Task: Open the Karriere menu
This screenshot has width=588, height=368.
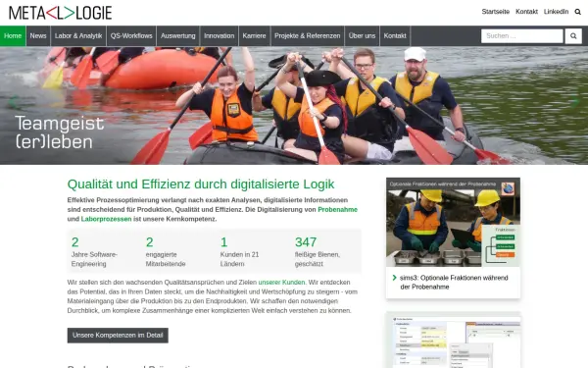Action: coord(254,36)
